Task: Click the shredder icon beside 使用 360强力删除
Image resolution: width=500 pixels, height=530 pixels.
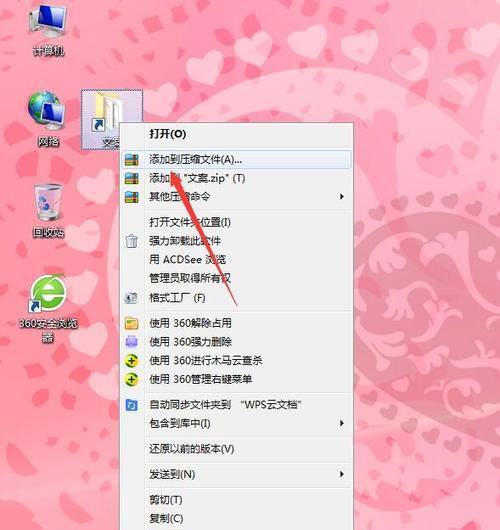Action: 132,342
